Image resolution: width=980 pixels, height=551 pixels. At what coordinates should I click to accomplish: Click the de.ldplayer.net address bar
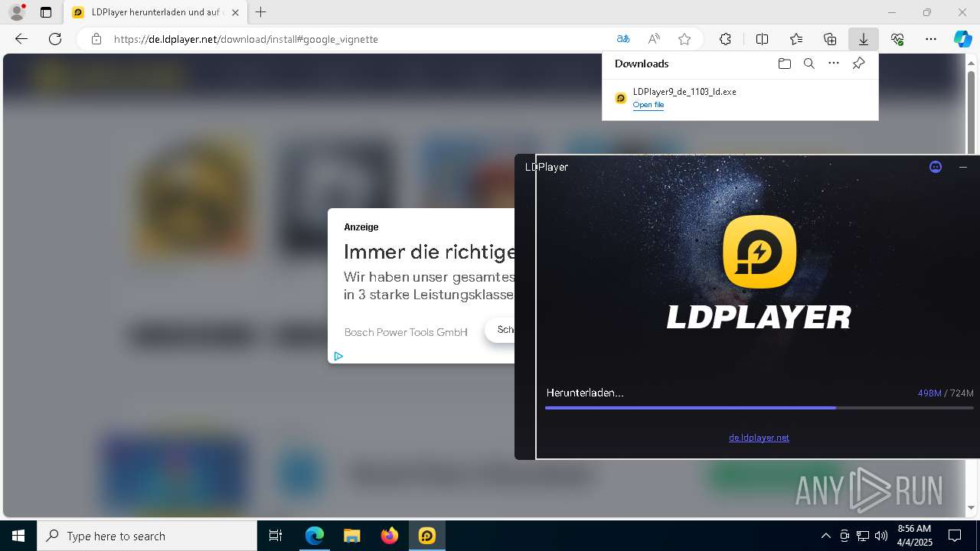(360, 39)
